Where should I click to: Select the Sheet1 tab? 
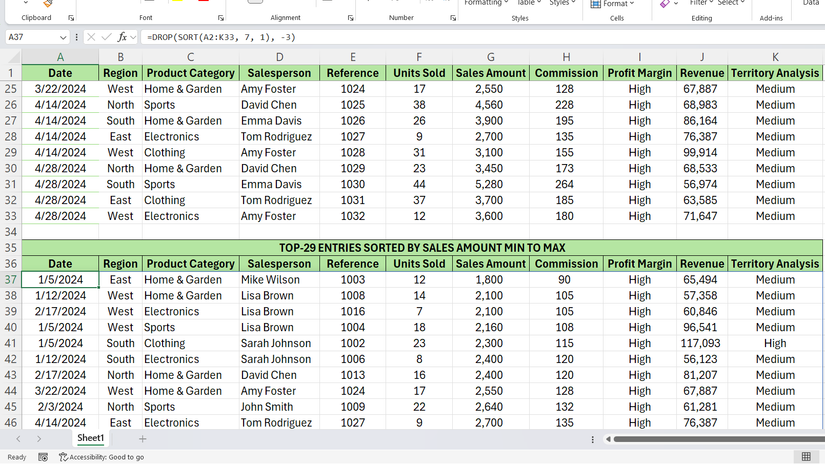pos(90,439)
